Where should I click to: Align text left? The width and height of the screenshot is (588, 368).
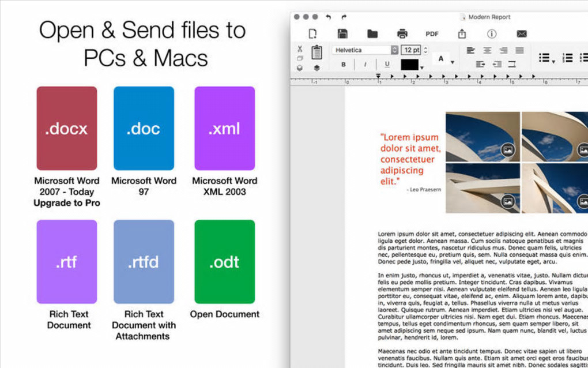pos(470,50)
